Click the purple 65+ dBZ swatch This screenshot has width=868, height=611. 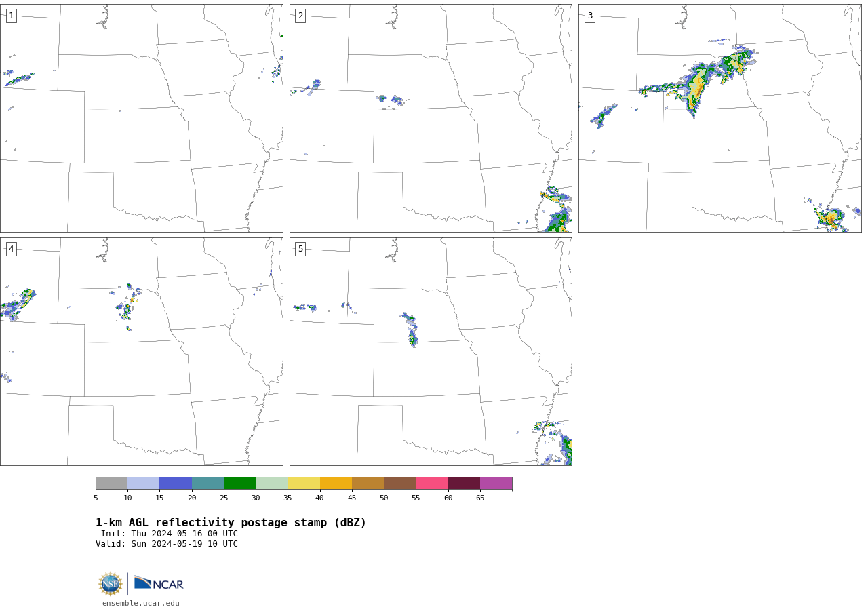pyautogui.click(x=496, y=484)
